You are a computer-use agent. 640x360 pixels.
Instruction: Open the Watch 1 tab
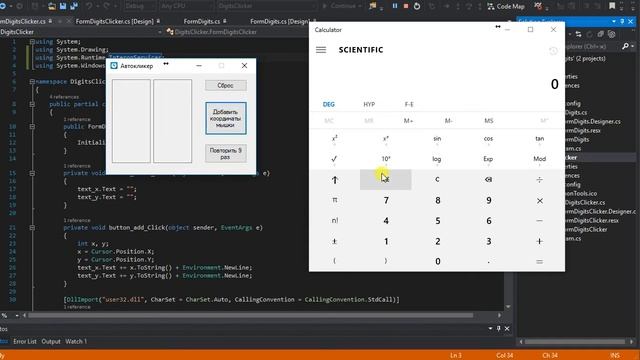click(x=76, y=341)
